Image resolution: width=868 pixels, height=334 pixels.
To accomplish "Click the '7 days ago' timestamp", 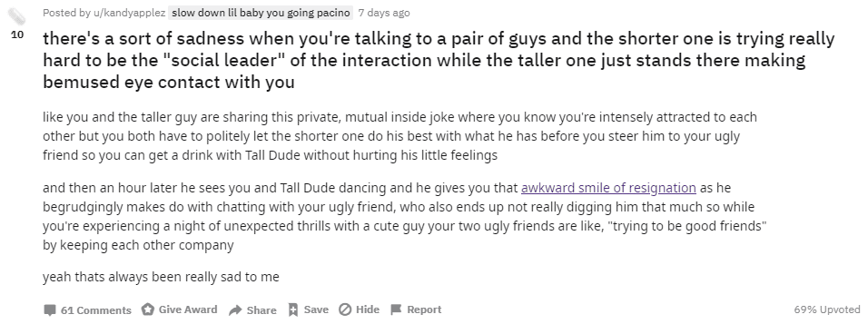I will click(384, 13).
